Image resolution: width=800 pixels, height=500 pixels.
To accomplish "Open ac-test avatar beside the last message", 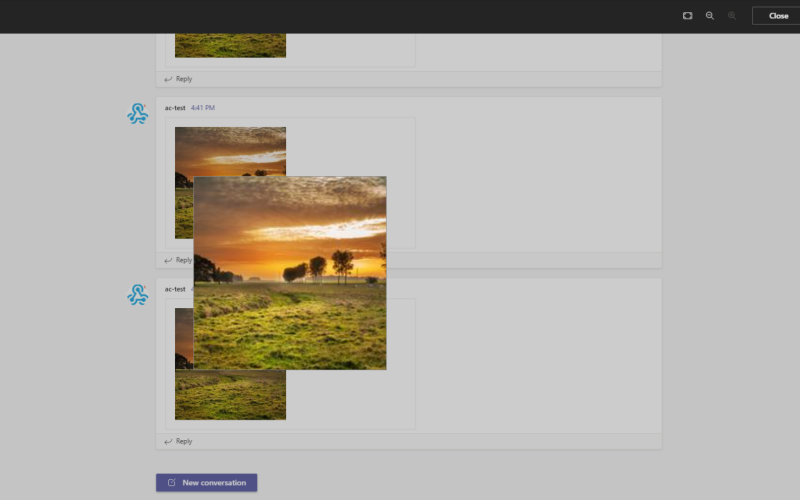I will pyautogui.click(x=138, y=295).
